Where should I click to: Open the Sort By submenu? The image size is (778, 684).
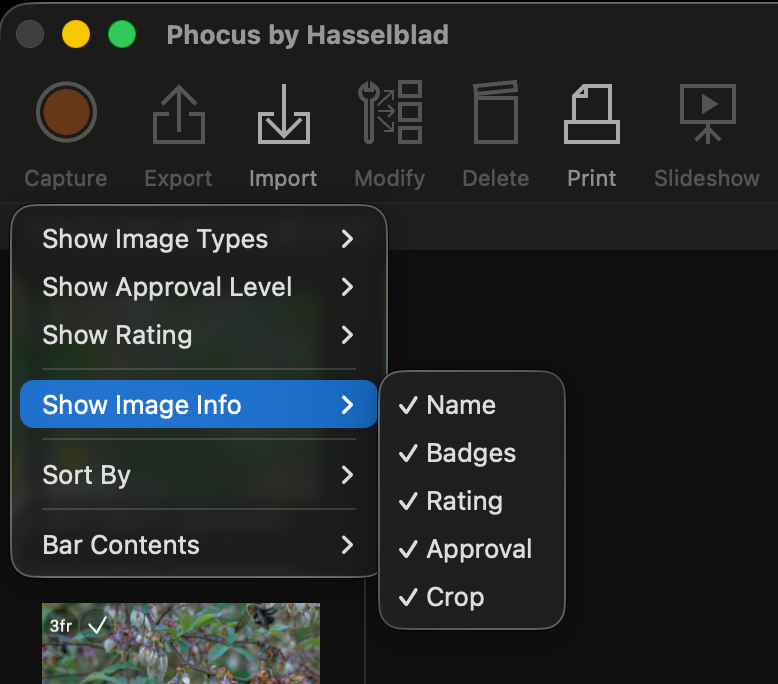198,475
